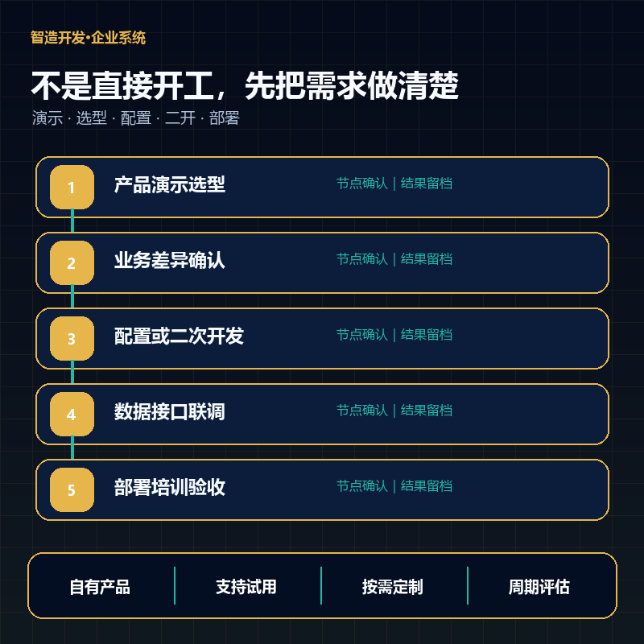This screenshot has width=644, height=644.
Task: Open the 产品演示选型 step card
Action: coord(322,188)
